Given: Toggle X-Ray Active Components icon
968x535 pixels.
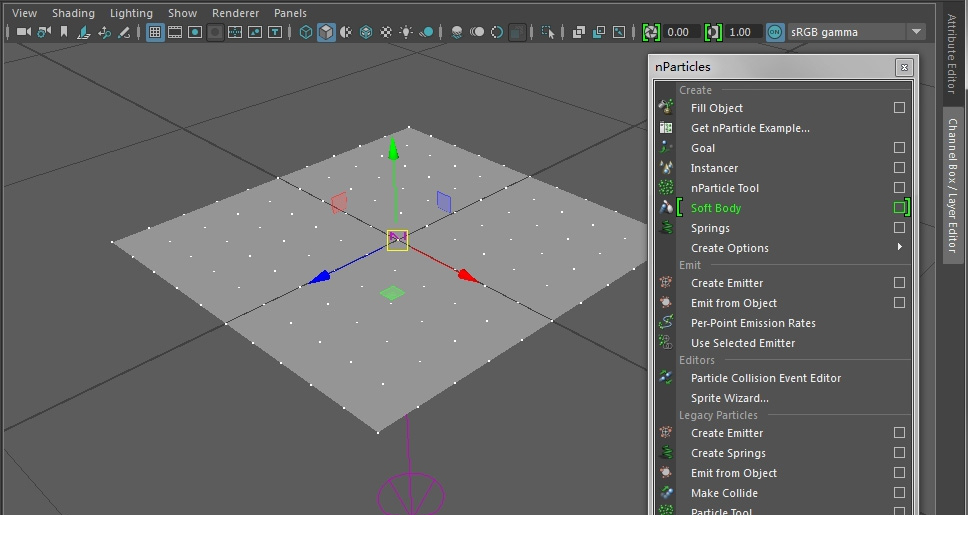Looking at the screenshot, I should click(598, 32).
